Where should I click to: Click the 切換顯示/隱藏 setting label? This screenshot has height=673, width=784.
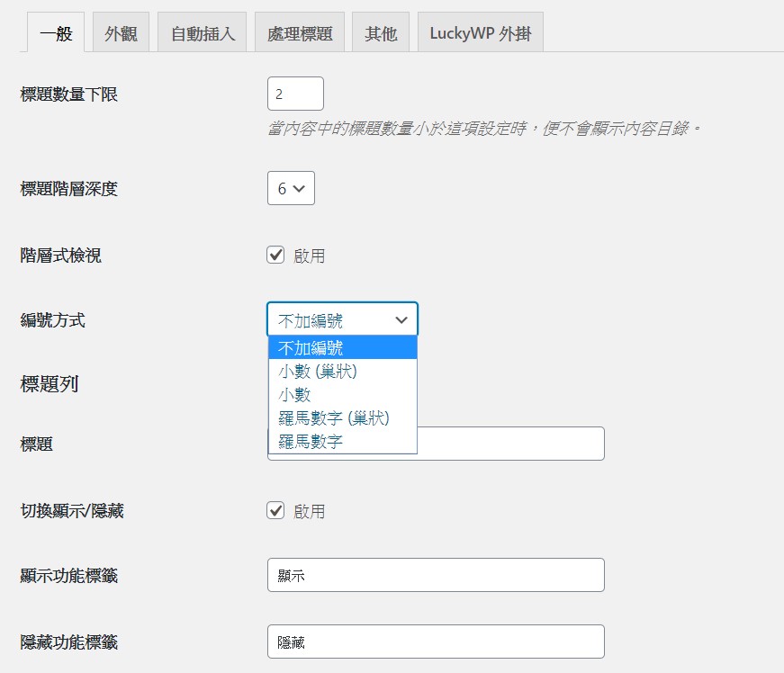pos(72,511)
